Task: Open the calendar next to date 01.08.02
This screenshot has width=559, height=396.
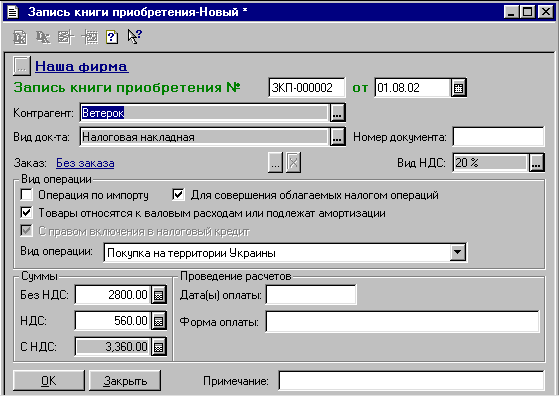Action: pos(458,88)
